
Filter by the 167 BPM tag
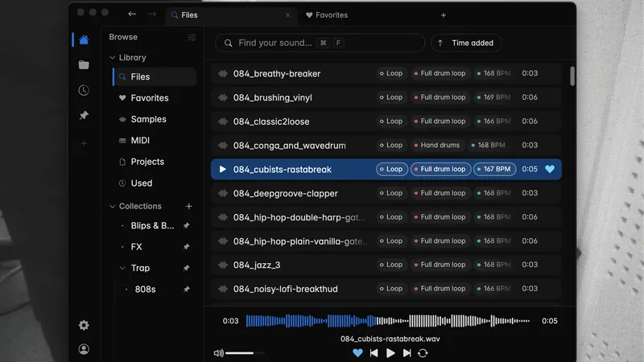pyautogui.click(x=494, y=169)
